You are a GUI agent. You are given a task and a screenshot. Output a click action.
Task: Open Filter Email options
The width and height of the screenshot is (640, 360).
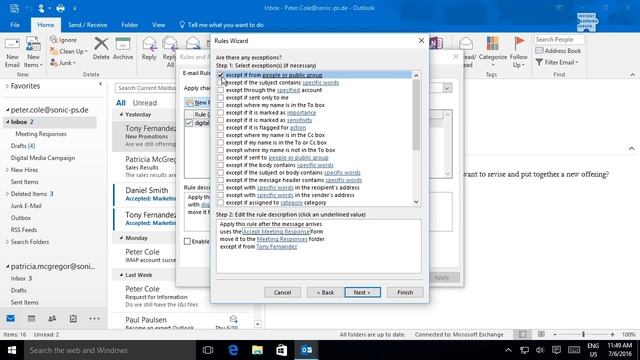click(557, 62)
